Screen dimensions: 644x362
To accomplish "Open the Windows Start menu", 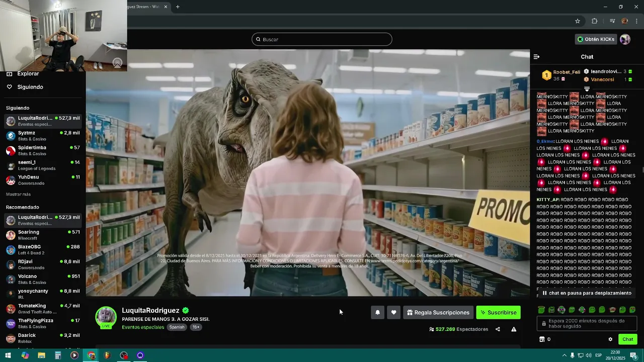I will coord(8,355).
